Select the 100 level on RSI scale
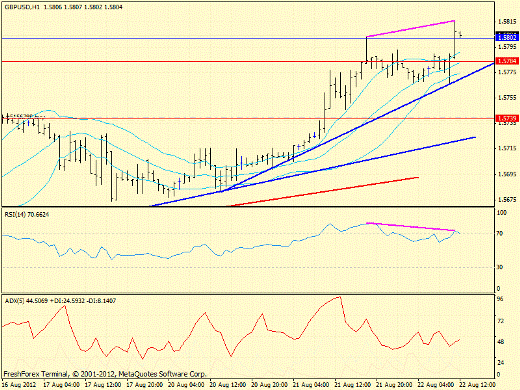 point(502,213)
